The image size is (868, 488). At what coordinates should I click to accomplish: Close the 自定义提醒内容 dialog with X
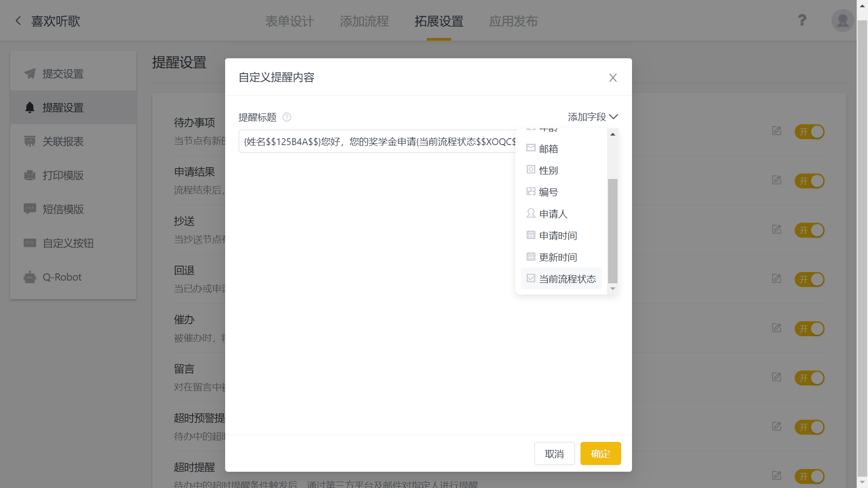[613, 78]
